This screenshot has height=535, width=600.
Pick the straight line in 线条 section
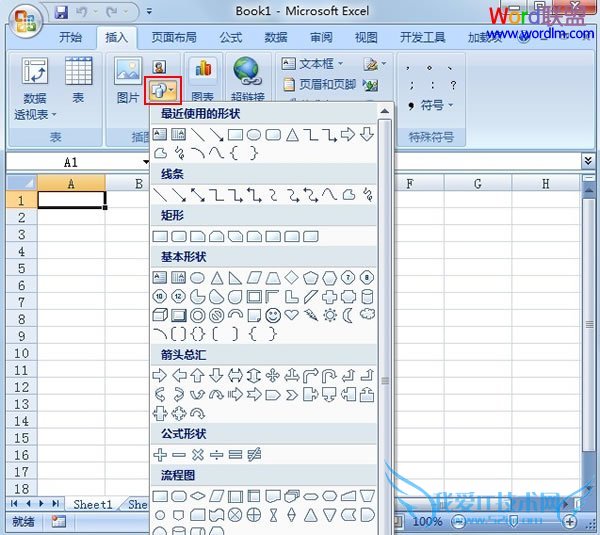click(x=160, y=195)
